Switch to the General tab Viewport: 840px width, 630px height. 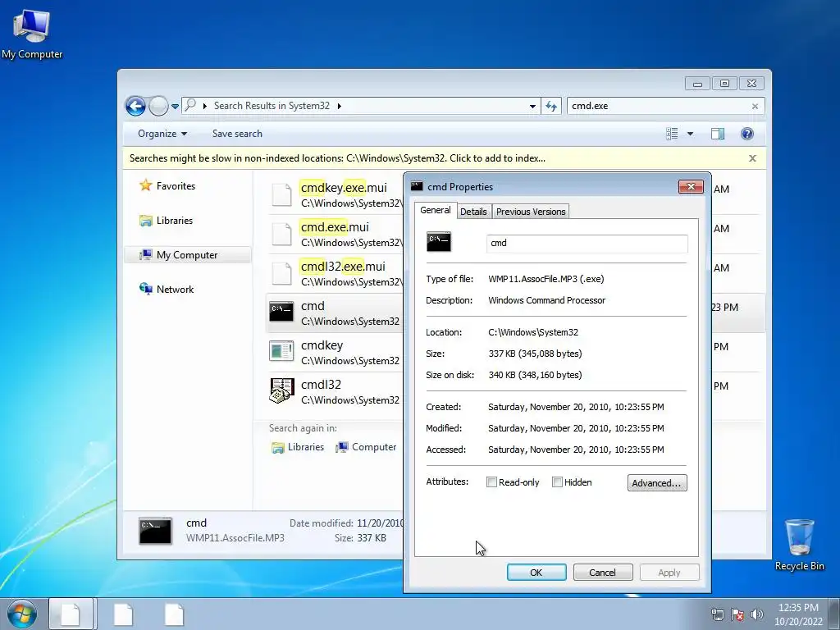click(x=435, y=210)
